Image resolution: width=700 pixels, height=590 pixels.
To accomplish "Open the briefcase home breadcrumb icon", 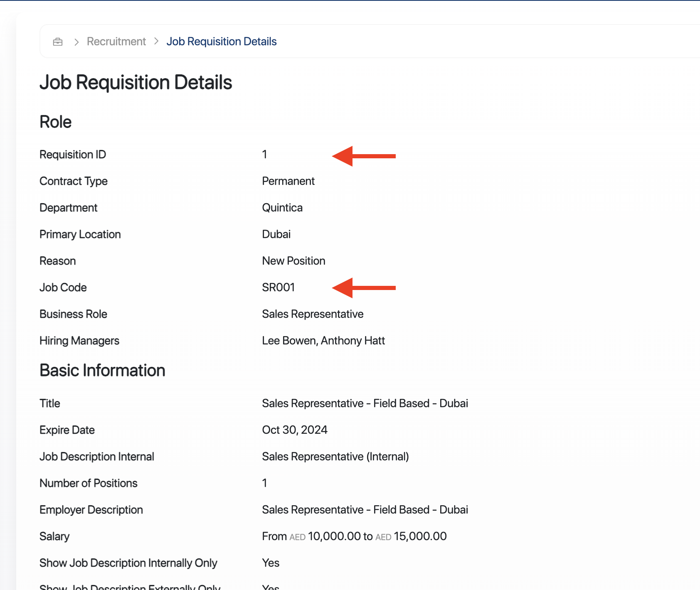I will click(x=58, y=42).
